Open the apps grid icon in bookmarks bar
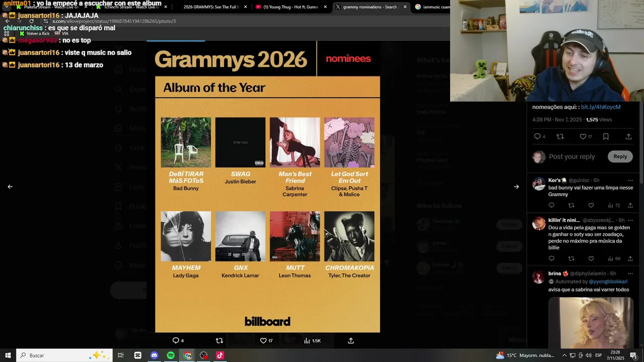The height and width of the screenshot is (362, 644). tap(7, 33)
